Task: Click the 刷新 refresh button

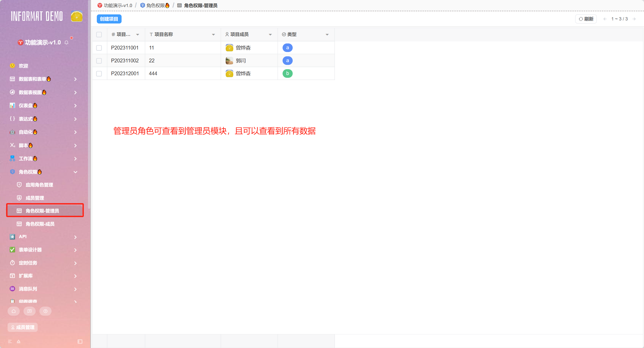Action: [x=586, y=19]
